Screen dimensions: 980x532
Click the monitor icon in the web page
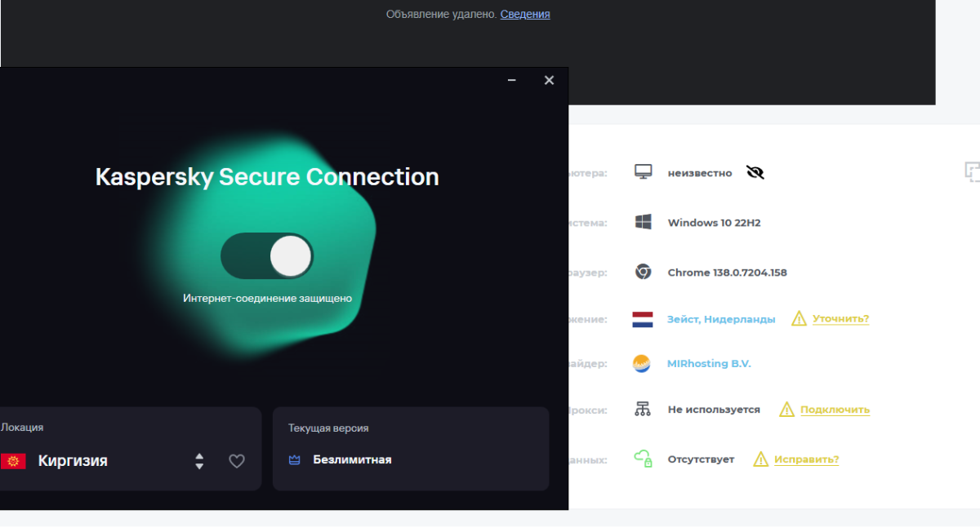(644, 172)
